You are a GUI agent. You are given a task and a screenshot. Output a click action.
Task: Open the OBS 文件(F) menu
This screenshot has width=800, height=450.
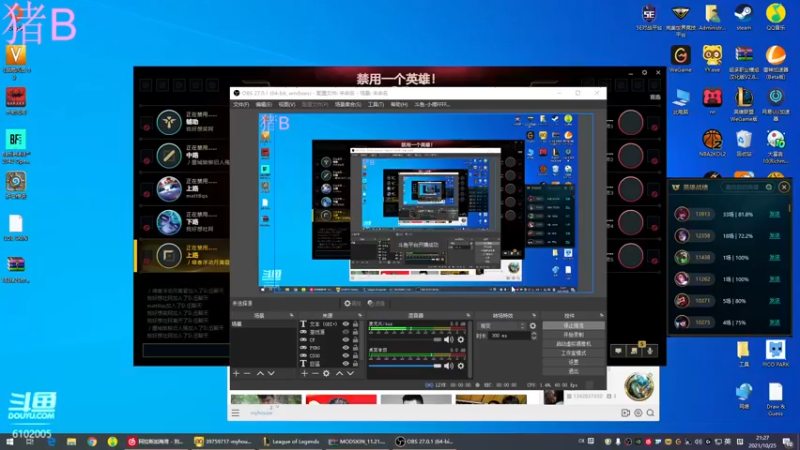pyautogui.click(x=241, y=105)
